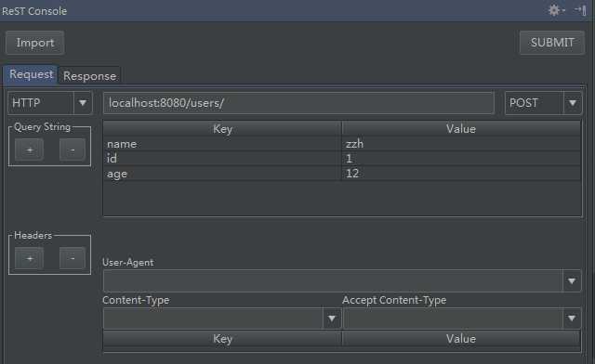Open the HTTP protocol dropdown
This screenshot has width=595, height=364.
(83, 103)
